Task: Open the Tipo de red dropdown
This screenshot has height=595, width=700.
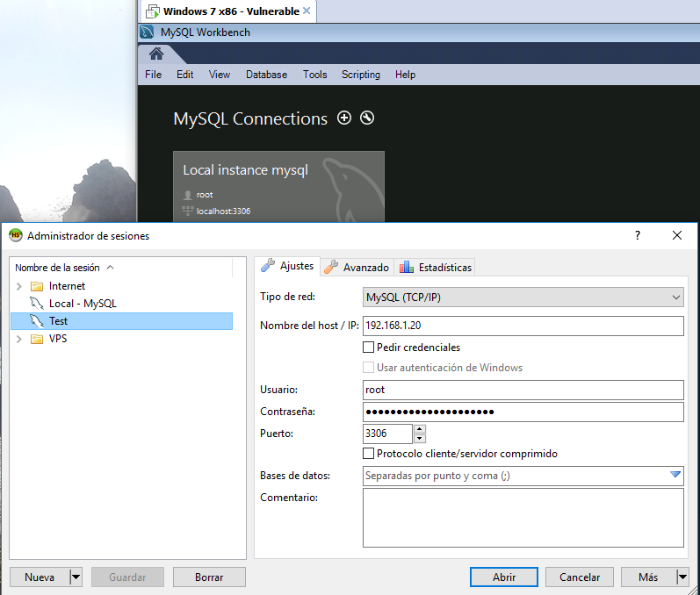Action: tap(523, 297)
